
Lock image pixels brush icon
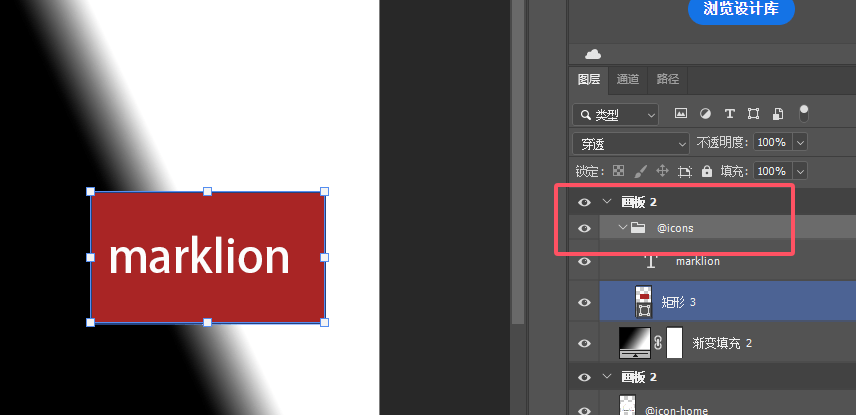point(640,171)
